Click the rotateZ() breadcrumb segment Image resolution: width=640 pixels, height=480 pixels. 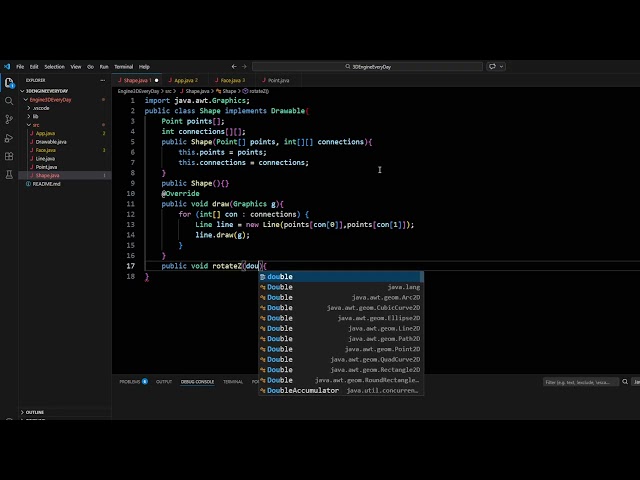[256, 91]
